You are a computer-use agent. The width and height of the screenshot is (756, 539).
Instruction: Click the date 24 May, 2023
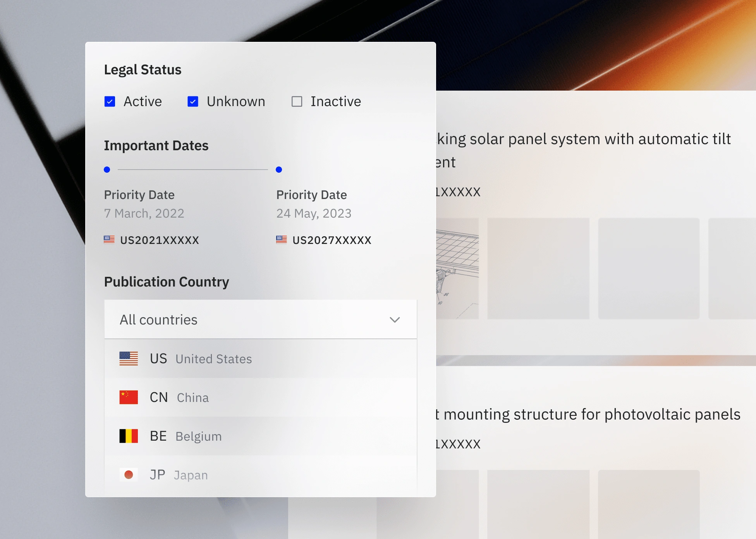pyautogui.click(x=314, y=213)
